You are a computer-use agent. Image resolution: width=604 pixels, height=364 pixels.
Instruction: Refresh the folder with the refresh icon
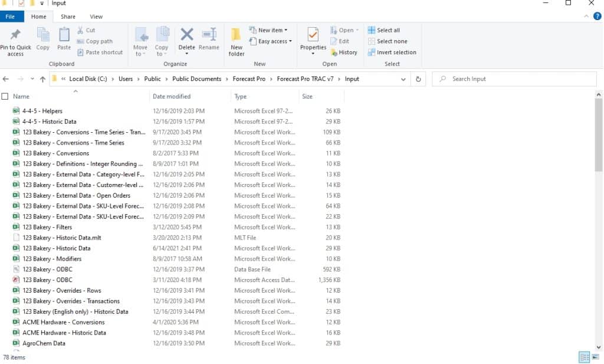click(419, 78)
